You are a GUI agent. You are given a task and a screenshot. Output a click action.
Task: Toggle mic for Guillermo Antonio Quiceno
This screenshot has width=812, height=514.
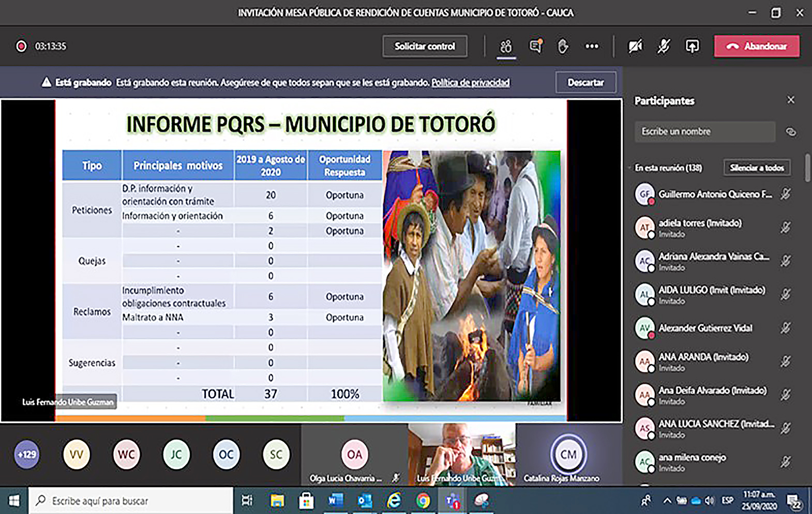coord(786,194)
